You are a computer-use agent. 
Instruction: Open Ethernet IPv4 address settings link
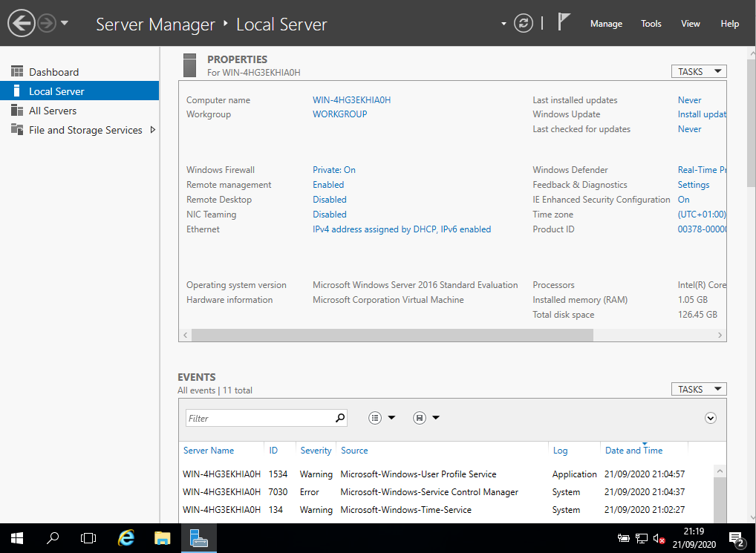point(402,229)
